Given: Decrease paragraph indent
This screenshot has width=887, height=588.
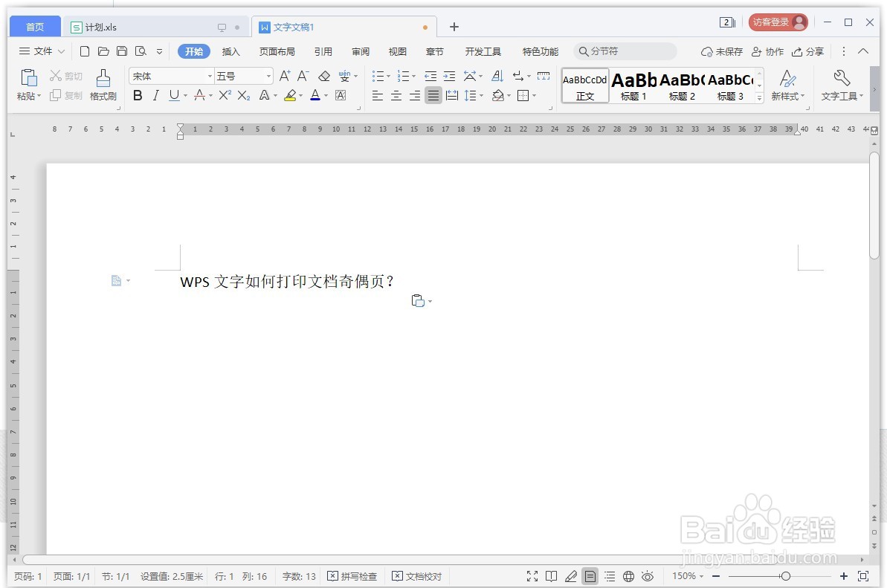Looking at the screenshot, I should [x=430, y=76].
